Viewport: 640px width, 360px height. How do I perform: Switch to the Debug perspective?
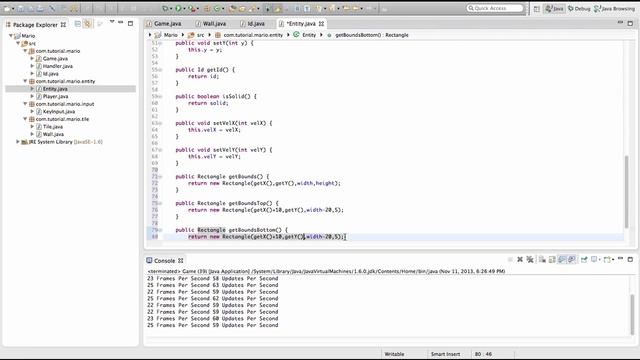(x=579, y=9)
